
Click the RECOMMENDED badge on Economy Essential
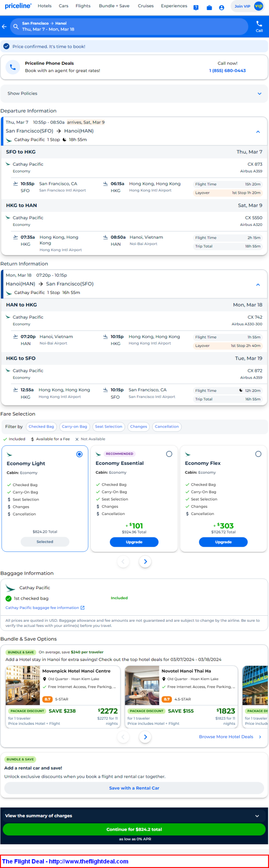click(x=119, y=454)
